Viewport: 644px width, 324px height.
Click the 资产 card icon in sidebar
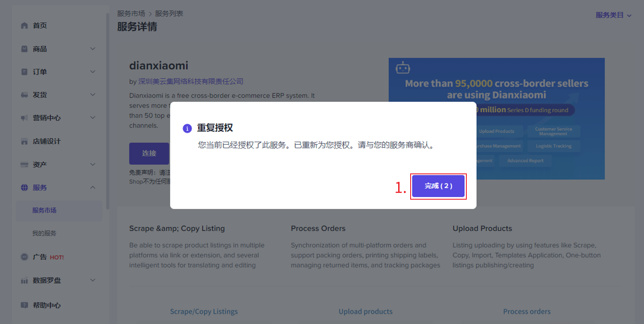(25, 164)
